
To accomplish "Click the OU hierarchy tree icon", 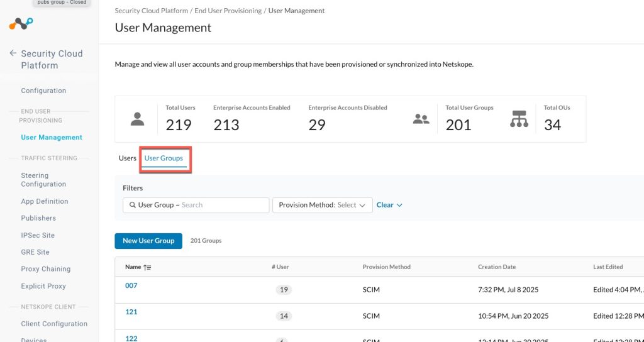I will click(x=519, y=119).
